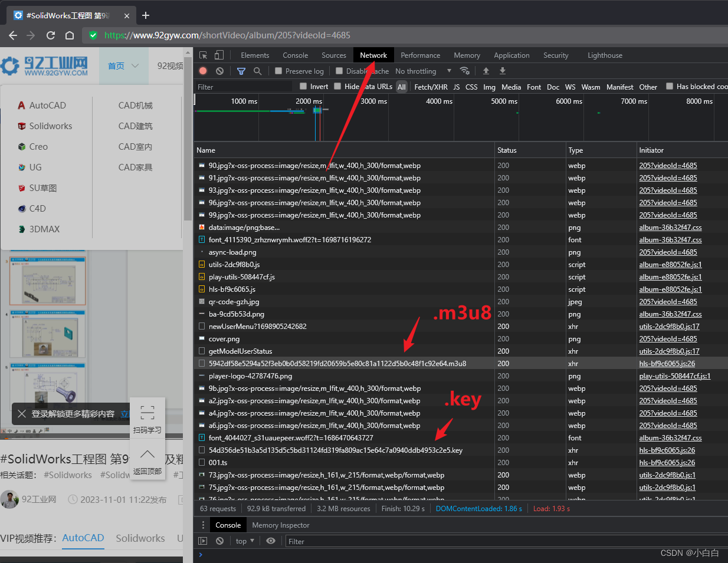Click the hls-bf9c6065.js:26 initiator for the .m3u8 request

pyautogui.click(x=667, y=364)
